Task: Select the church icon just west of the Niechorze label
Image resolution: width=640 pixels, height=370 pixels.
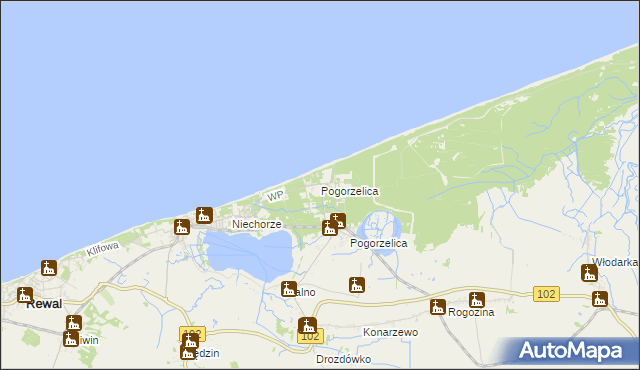Action: click(182, 227)
